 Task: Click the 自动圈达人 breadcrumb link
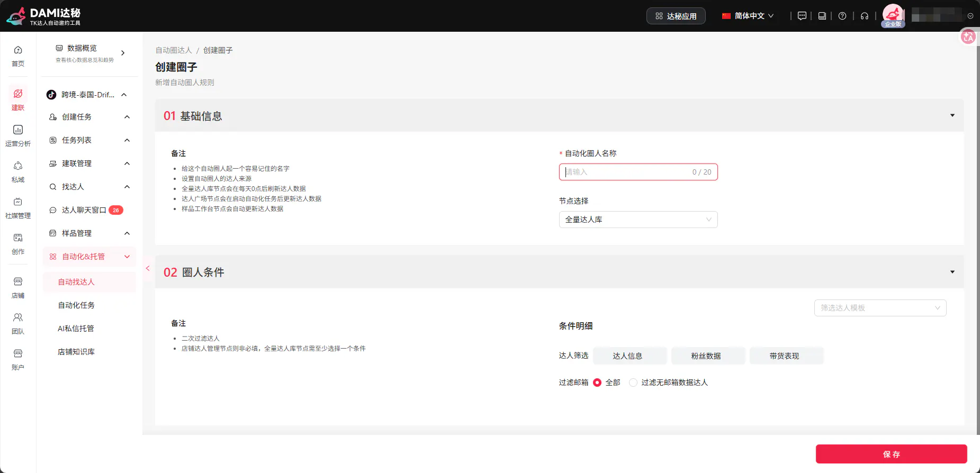tap(174, 50)
